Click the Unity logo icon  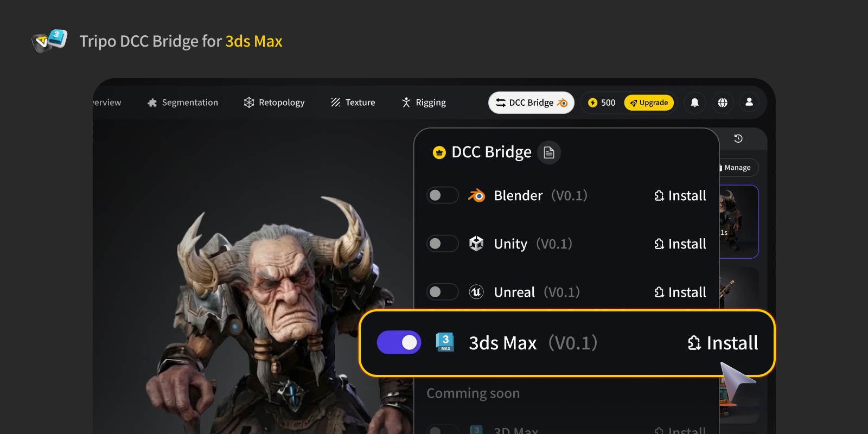476,244
